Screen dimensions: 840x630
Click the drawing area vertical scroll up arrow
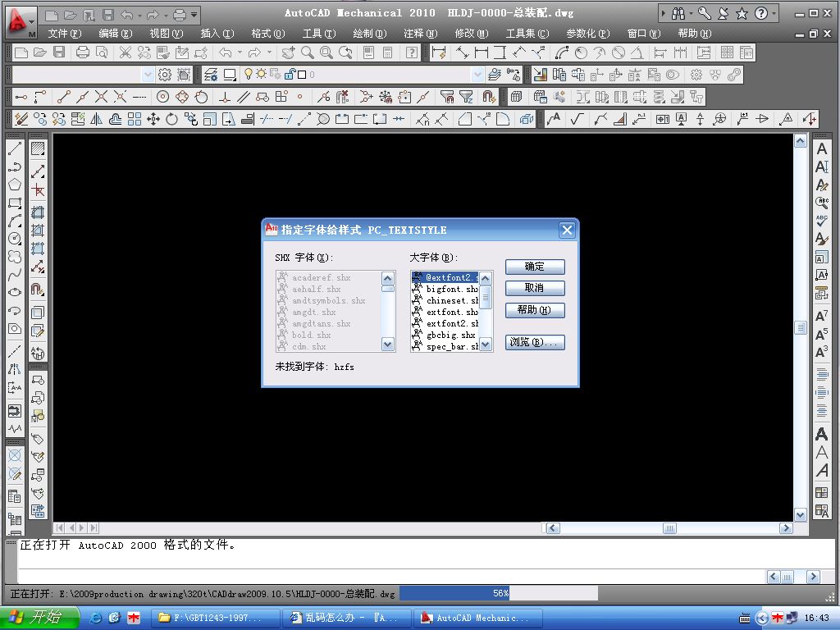801,141
